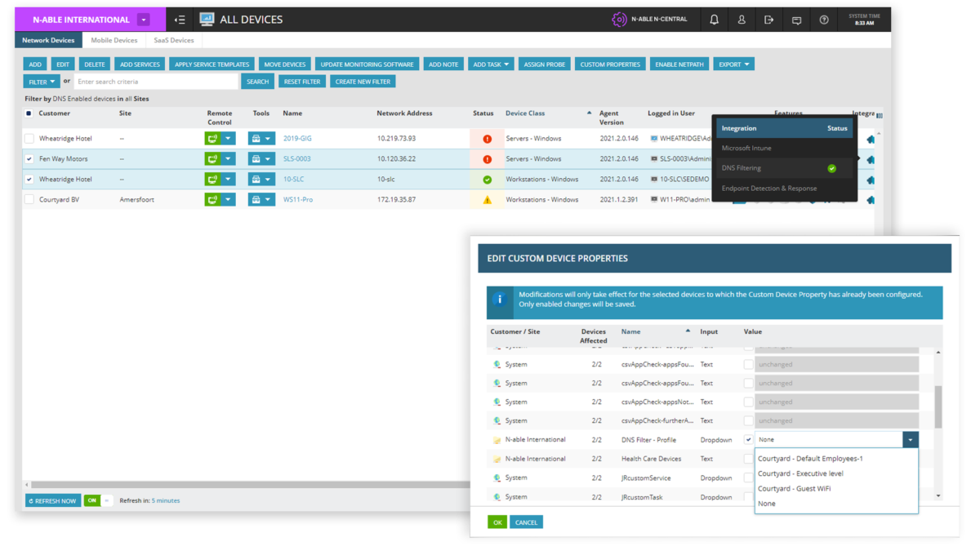Click the warning status for WS11-Pro
980x551 pixels.
click(488, 199)
